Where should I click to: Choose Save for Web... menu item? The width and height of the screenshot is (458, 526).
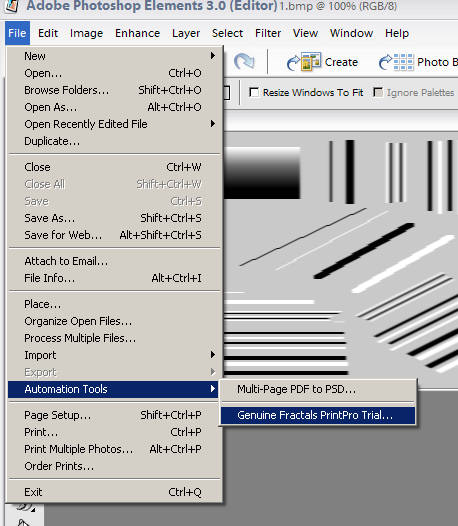pos(114,235)
